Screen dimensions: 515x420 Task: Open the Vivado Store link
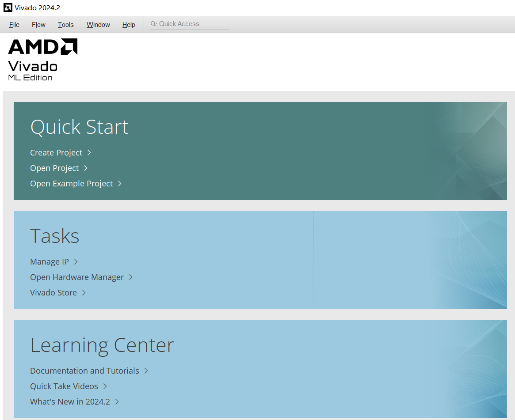(53, 292)
